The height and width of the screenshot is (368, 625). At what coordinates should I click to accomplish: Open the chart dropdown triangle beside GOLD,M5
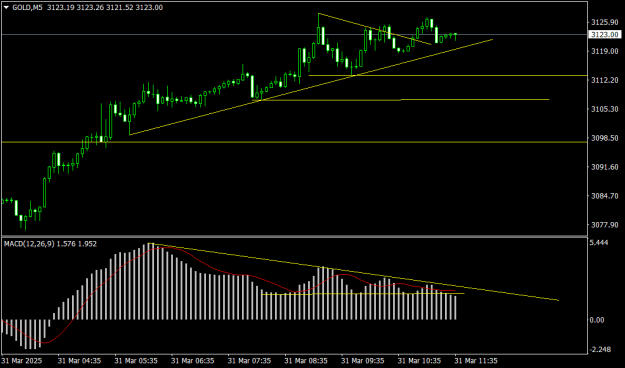click(6, 8)
